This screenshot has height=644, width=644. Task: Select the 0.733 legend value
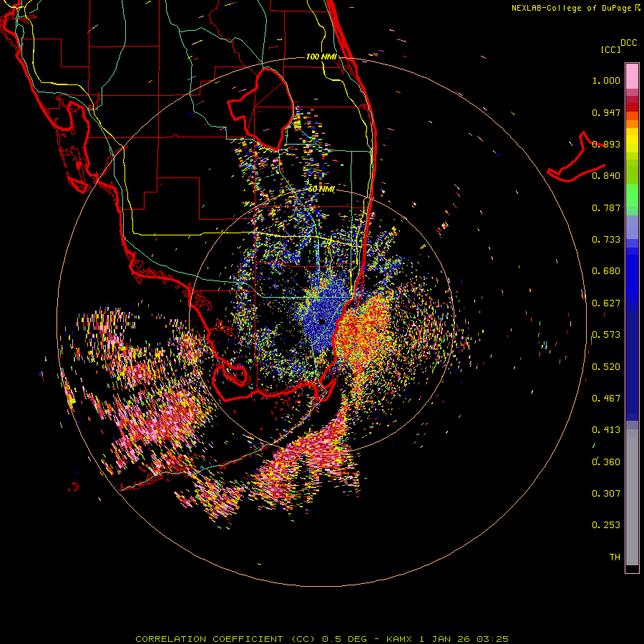606,240
